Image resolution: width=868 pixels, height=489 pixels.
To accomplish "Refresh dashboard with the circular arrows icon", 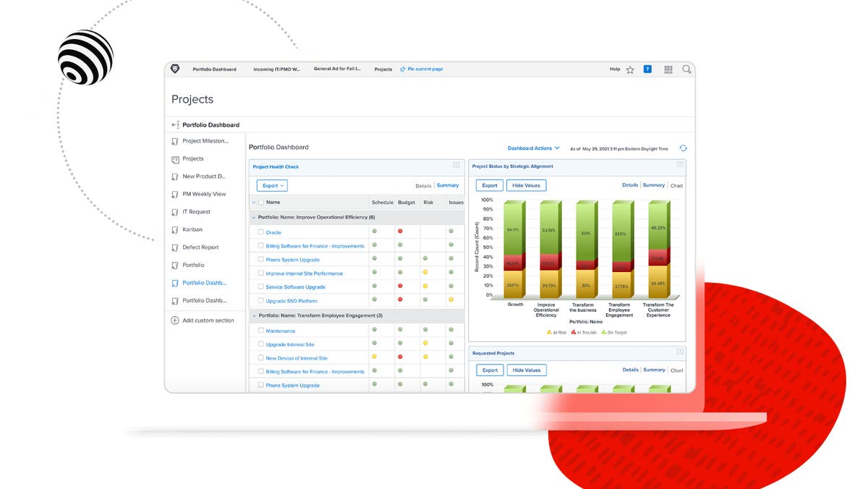I will [x=683, y=148].
